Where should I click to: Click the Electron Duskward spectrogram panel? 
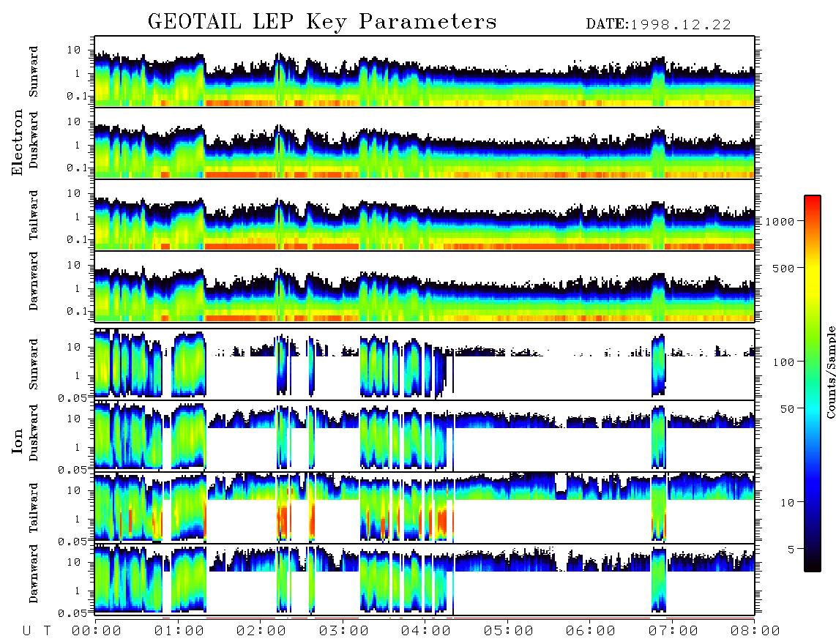pyautogui.click(x=425, y=143)
